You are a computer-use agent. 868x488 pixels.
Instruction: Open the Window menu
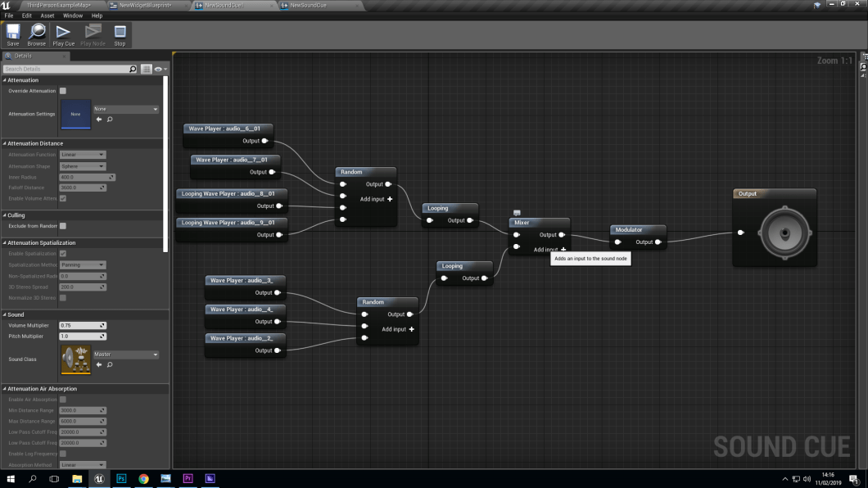(x=70, y=15)
